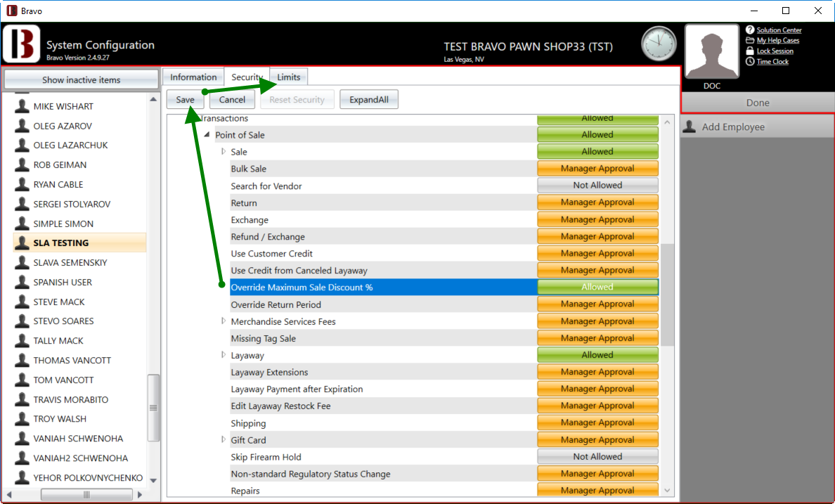Viewport: 835px width, 504px height.
Task: Toggle Override Maximum Sale Discount % permission
Action: [597, 287]
